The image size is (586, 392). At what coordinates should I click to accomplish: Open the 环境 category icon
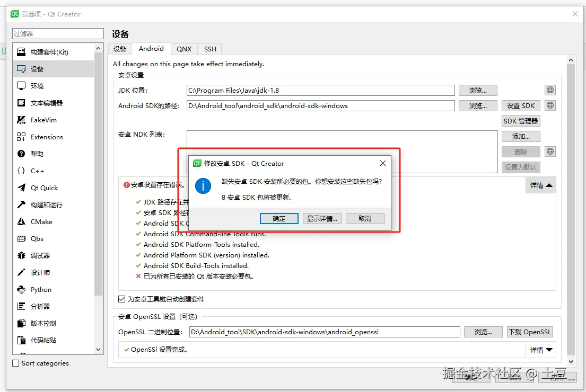(21, 86)
